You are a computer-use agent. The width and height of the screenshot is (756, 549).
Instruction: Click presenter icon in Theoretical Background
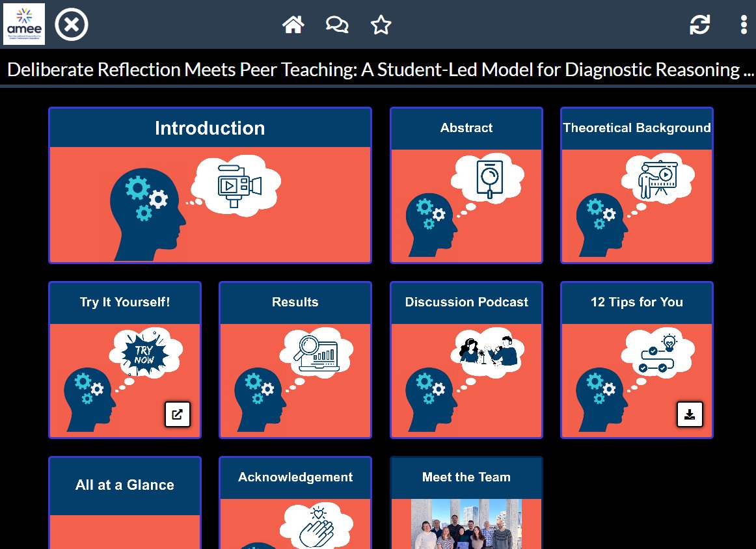[658, 180]
